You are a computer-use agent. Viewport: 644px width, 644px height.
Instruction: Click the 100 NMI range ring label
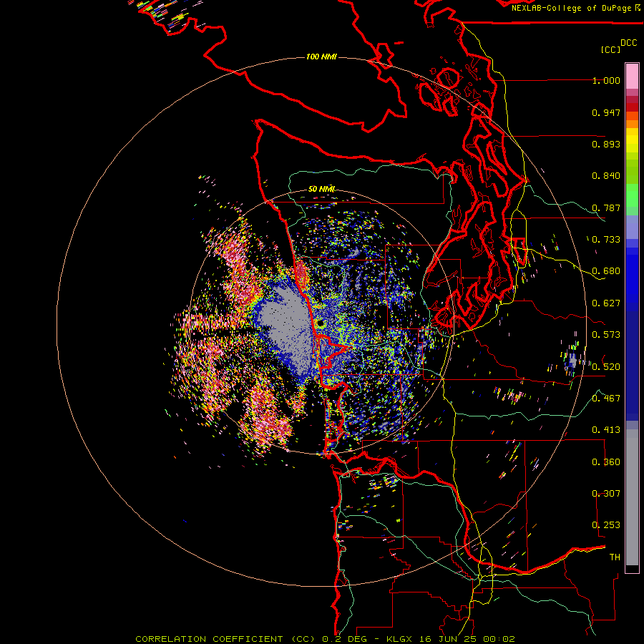point(321,57)
